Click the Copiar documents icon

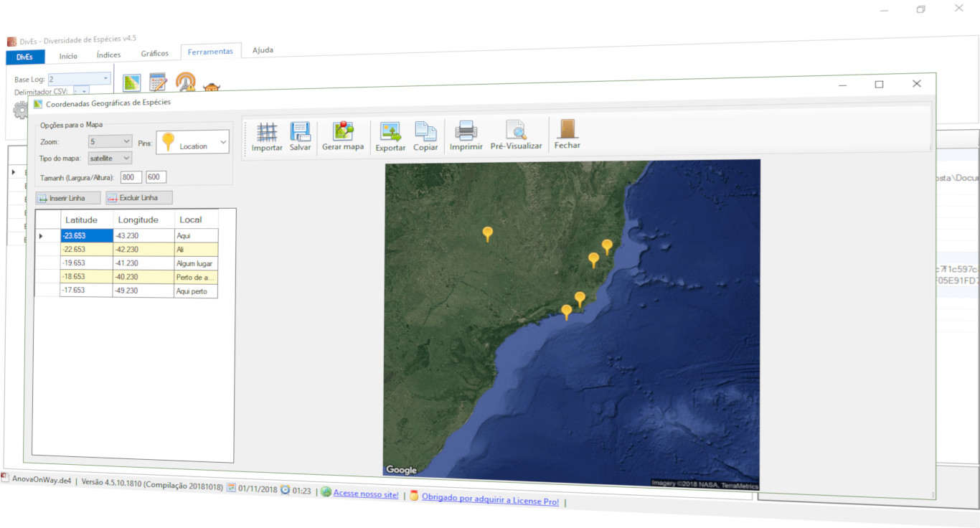[425, 131]
